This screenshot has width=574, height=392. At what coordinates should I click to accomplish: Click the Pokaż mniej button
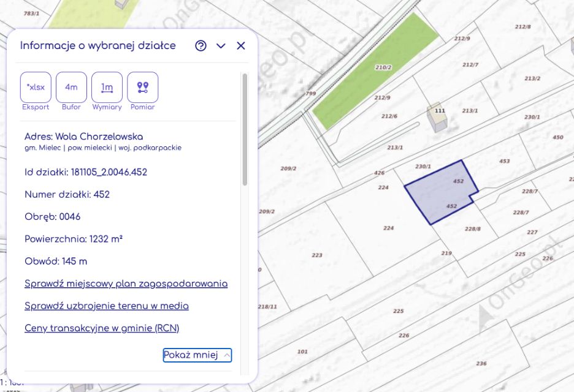[x=197, y=355]
